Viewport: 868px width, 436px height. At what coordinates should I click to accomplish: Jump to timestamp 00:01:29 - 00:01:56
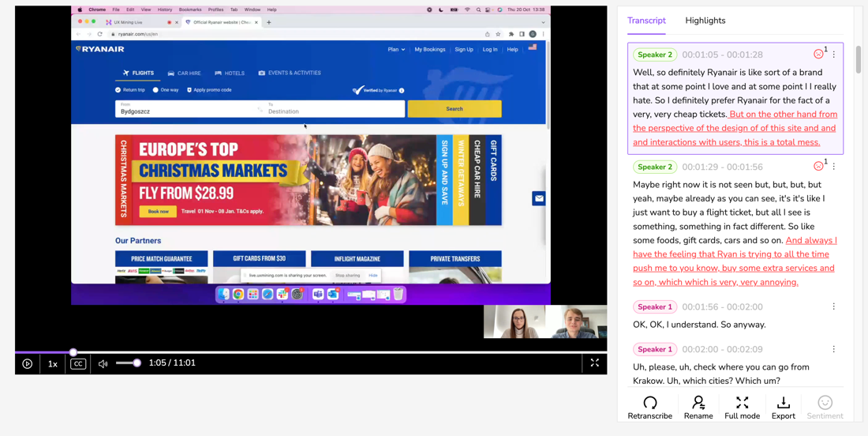coord(722,167)
